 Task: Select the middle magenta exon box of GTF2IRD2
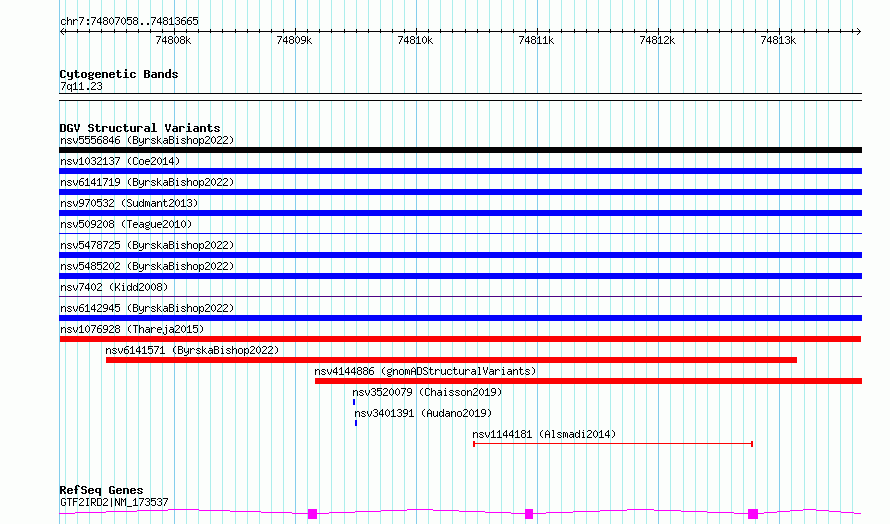(x=529, y=514)
